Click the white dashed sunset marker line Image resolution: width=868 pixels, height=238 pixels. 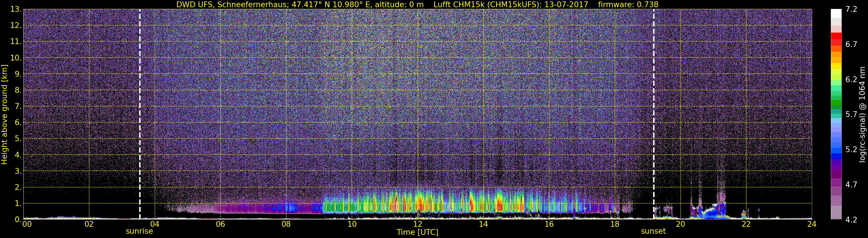coord(654,114)
